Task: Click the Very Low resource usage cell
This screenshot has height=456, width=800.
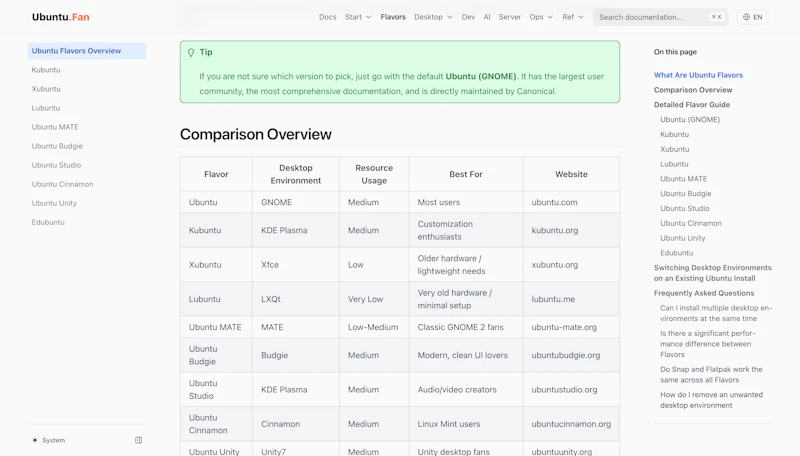Action: pos(374,299)
